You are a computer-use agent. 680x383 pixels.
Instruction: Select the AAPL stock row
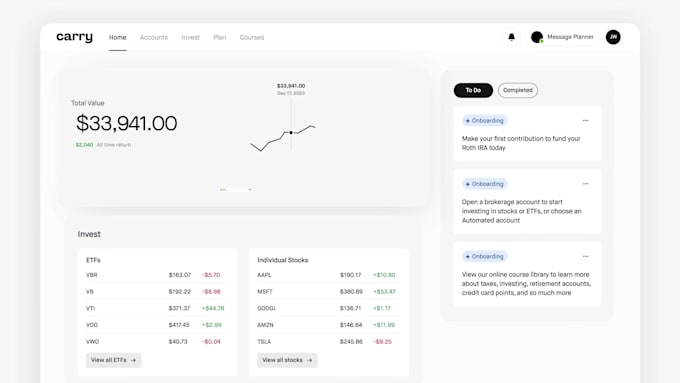coord(328,275)
